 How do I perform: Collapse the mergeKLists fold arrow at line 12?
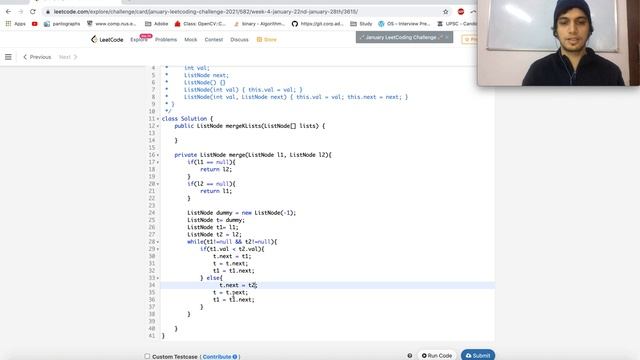pyautogui.click(x=158, y=126)
